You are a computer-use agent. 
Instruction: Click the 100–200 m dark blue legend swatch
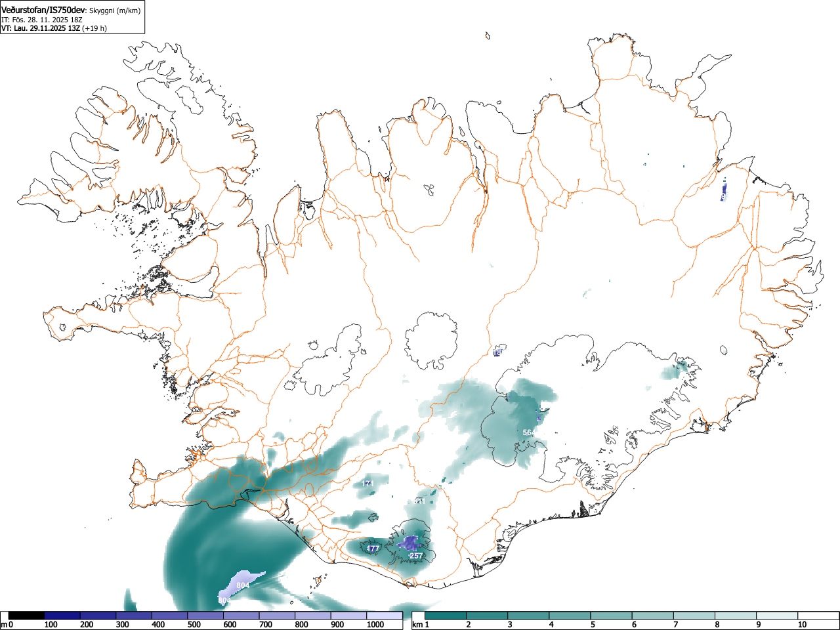coord(62,616)
